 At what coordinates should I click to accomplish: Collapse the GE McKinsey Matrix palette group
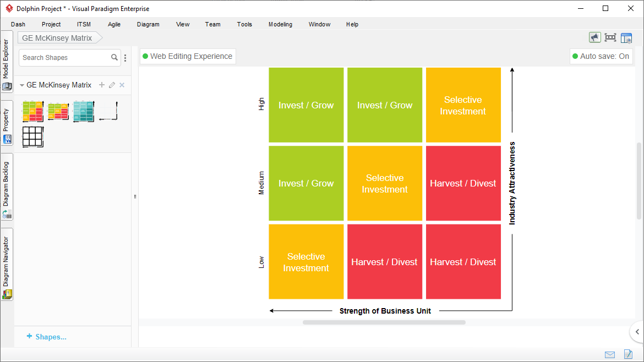point(22,85)
